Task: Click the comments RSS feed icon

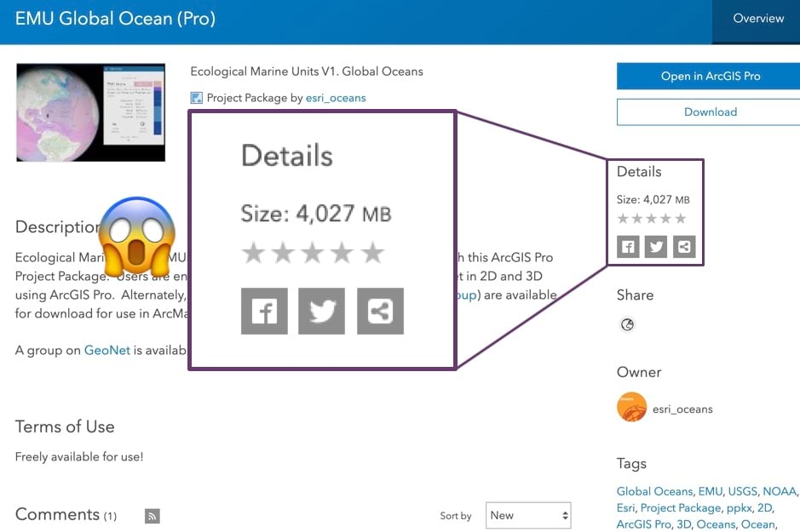Action: coord(152,516)
